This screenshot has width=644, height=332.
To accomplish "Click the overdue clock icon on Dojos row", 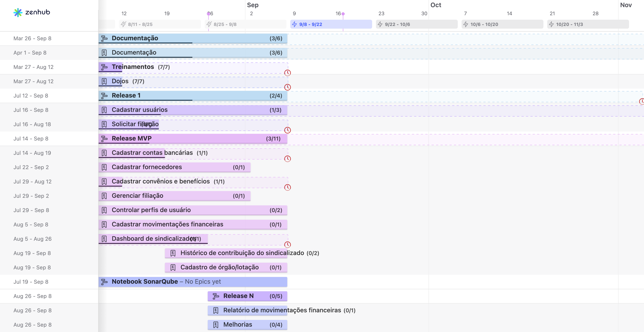I will pos(288,87).
